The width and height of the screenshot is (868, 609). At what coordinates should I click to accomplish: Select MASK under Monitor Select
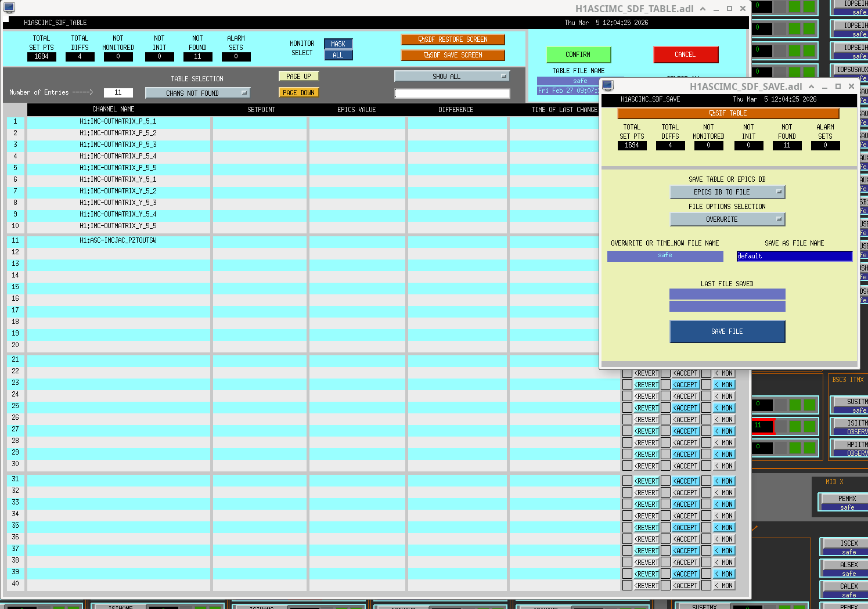point(338,44)
